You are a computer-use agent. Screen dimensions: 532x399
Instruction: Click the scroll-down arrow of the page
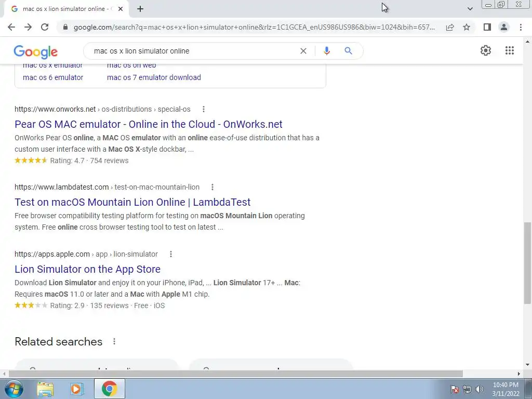pos(527,365)
